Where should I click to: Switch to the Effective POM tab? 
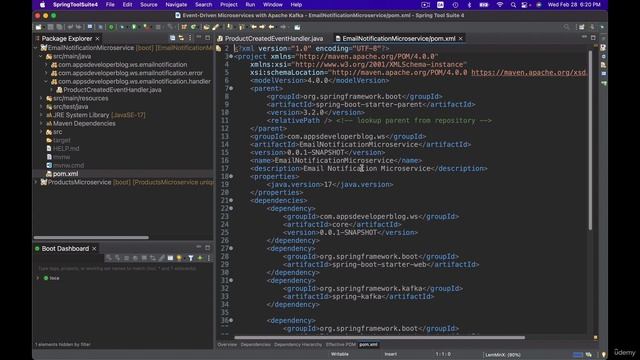(341, 344)
